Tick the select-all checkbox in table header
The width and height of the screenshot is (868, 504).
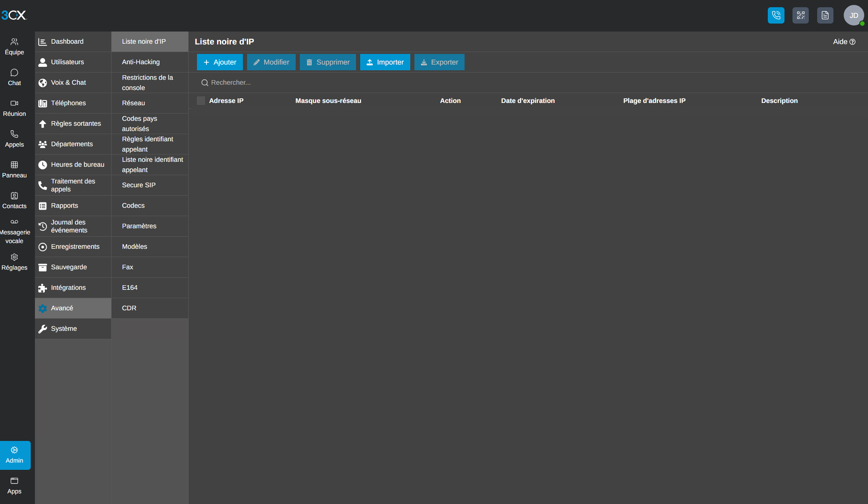[201, 101]
